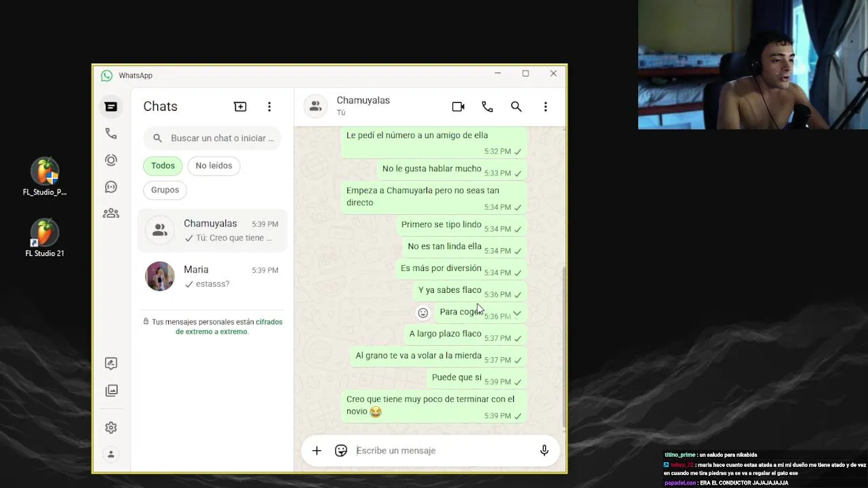Screen dimensions: 868x488
Task: Click the 'papadeLoan' stream chat message
Action: [726, 483]
